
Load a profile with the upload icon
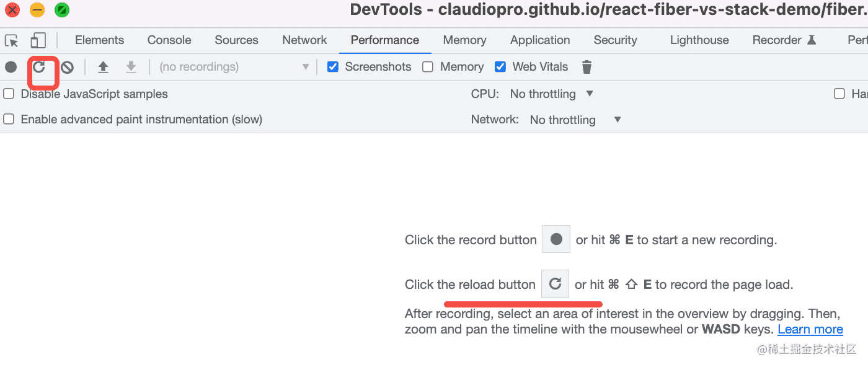tap(103, 67)
